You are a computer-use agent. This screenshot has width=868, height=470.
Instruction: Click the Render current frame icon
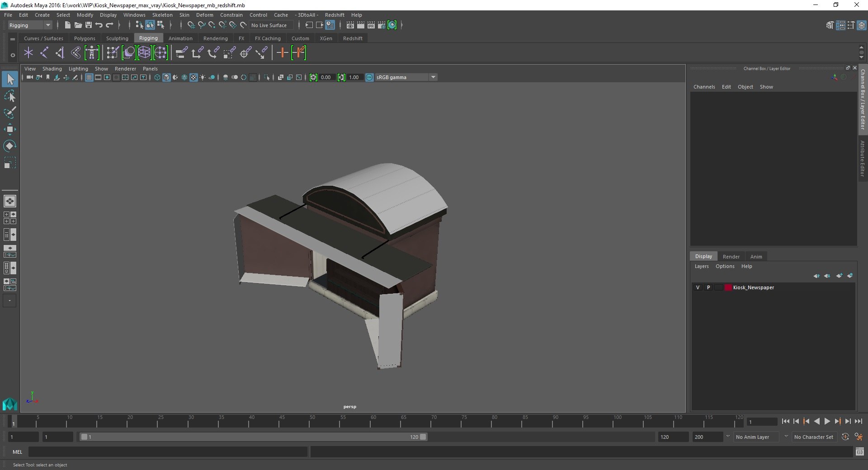click(x=361, y=25)
